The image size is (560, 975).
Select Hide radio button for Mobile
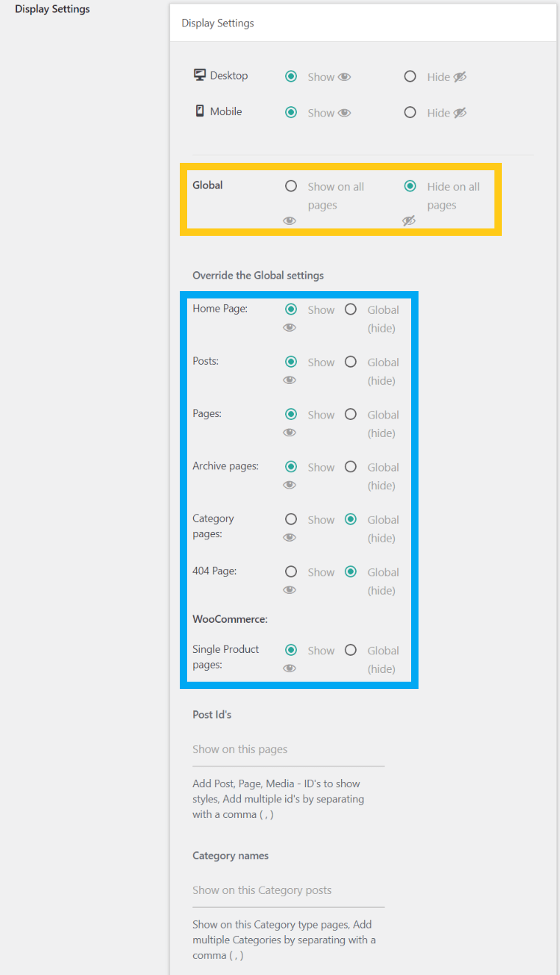click(410, 113)
